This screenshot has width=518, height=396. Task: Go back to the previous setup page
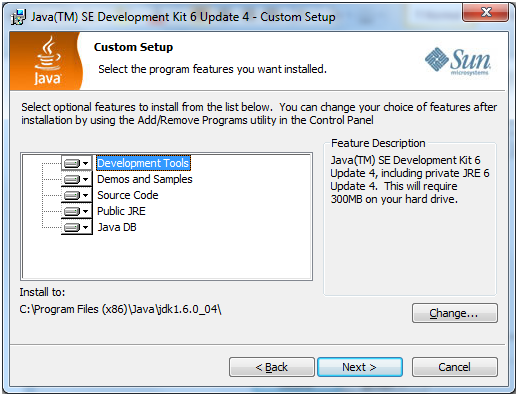272,367
